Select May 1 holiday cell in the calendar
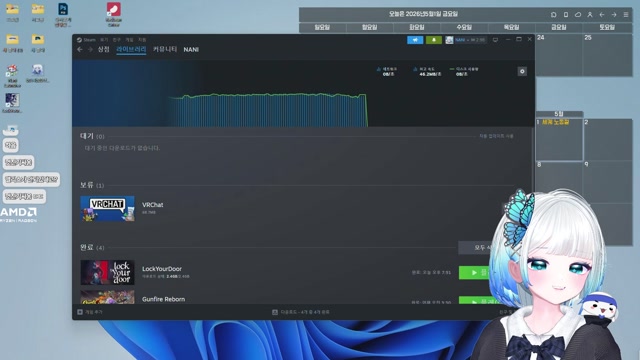This screenshot has width=640, height=360. point(559,140)
